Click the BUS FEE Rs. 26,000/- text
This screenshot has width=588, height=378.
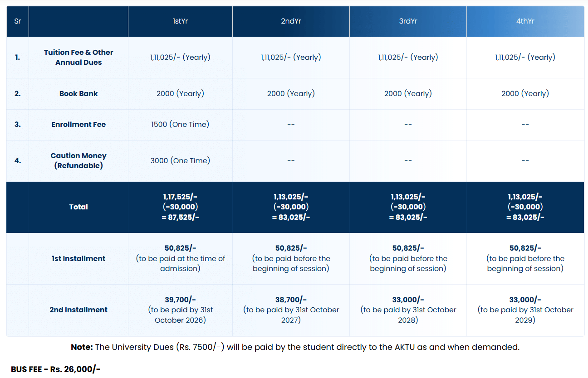tap(55, 369)
